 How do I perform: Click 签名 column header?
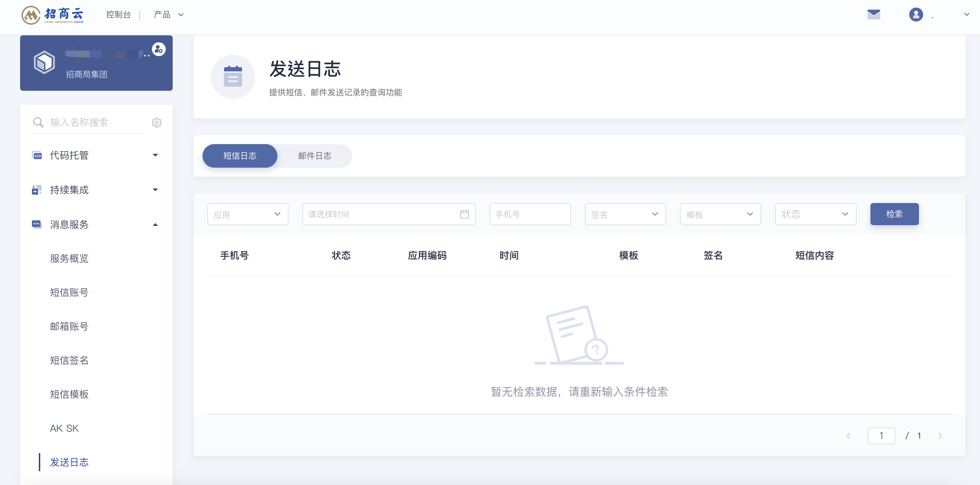pyautogui.click(x=713, y=255)
